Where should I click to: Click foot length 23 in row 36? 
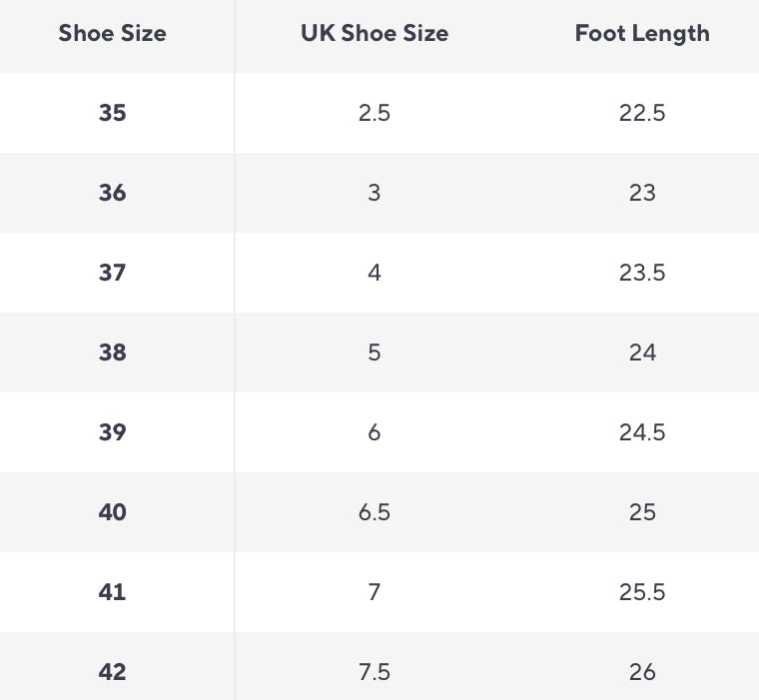coord(642,193)
